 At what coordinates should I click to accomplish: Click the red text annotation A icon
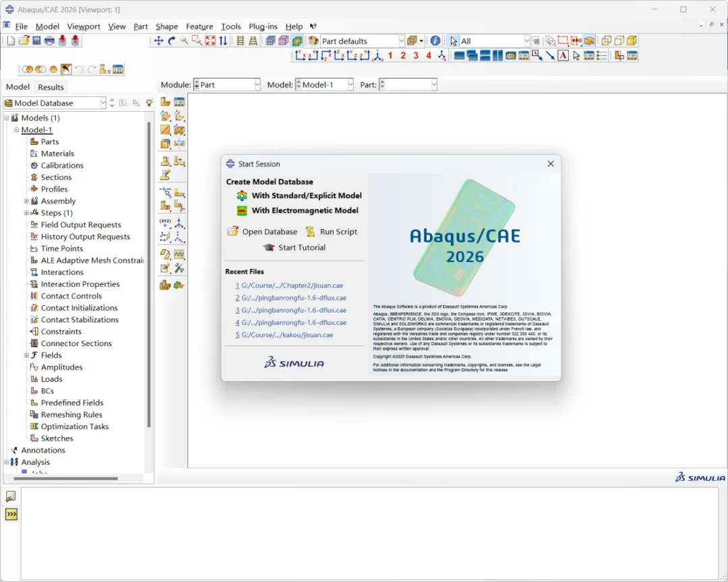coord(563,56)
